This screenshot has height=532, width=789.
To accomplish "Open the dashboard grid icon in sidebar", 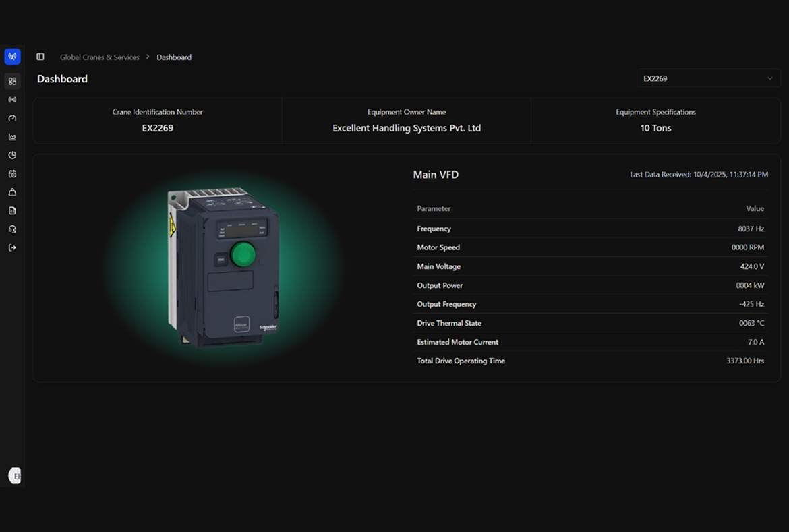I will [12, 81].
